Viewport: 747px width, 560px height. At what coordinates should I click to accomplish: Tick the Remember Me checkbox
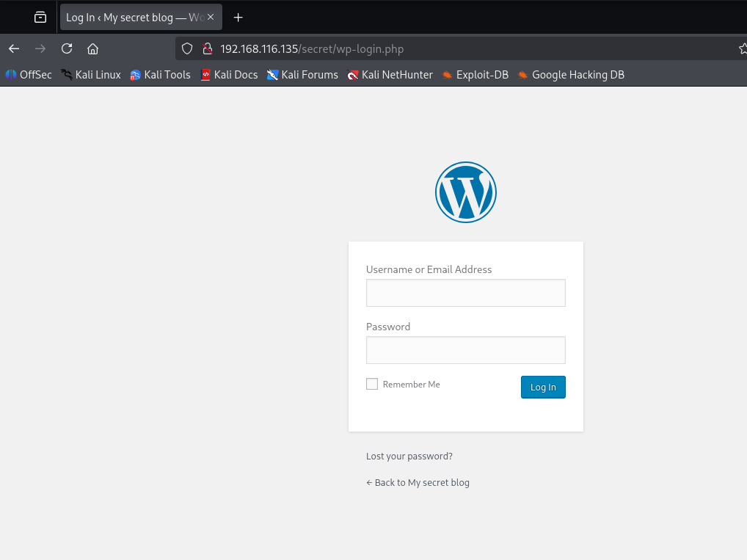pos(372,384)
